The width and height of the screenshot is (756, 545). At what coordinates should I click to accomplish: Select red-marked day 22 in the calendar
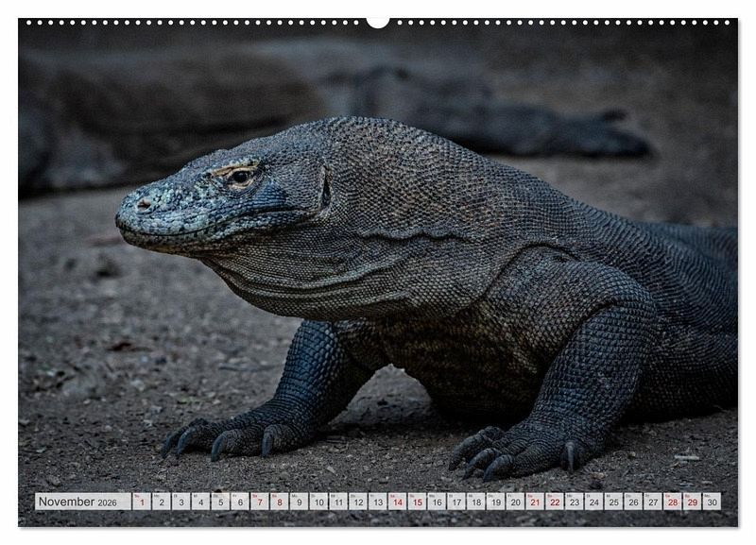554,502
